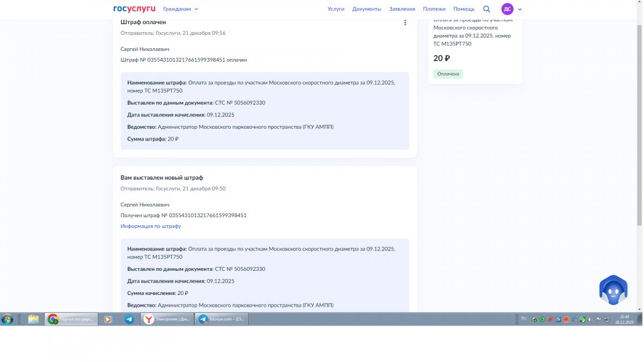This screenshot has width=644, height=362.
Task: Expand the Гражданам dropdown
Action: (180, 9)
